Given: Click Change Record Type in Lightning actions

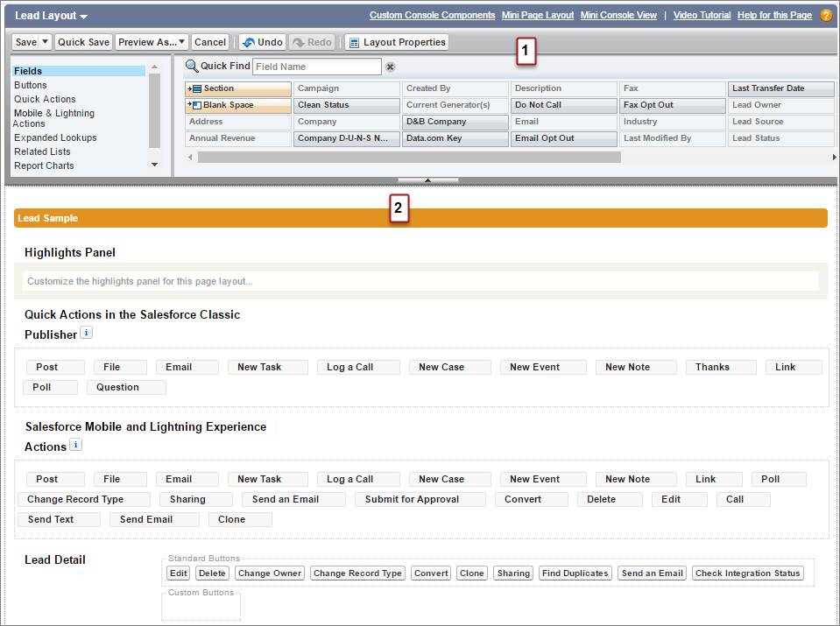Looking at the screenshot, I should click(x=84, y=499).
